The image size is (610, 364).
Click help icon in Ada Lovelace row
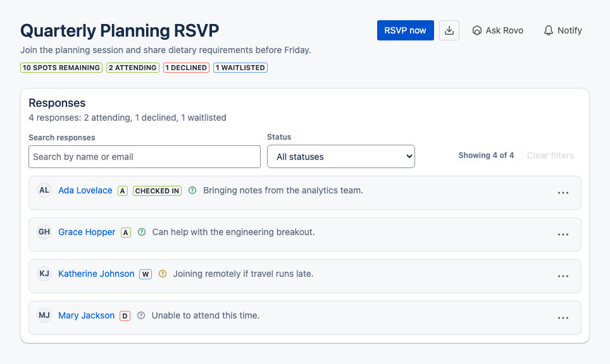[x=192, y=190]
